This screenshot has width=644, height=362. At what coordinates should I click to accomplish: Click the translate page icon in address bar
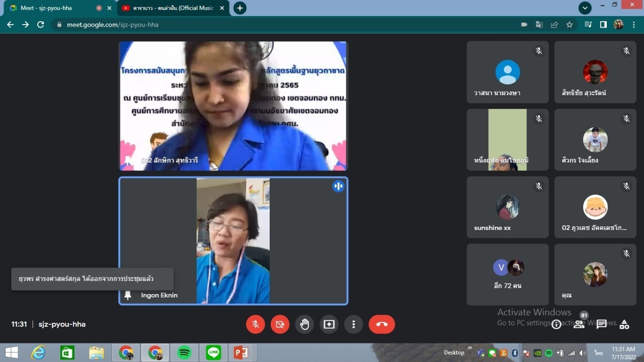(x=539, y=25)
